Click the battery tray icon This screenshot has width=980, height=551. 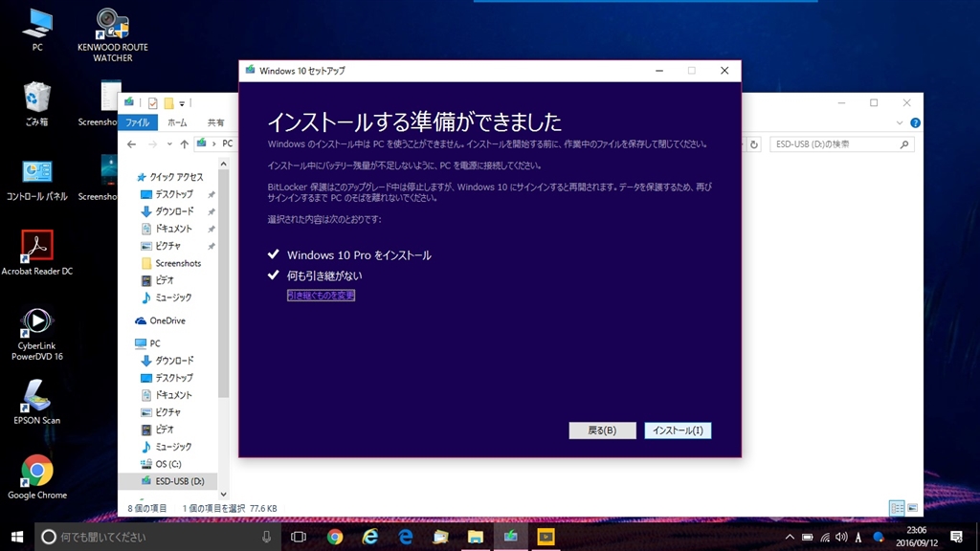click(808, 537)
